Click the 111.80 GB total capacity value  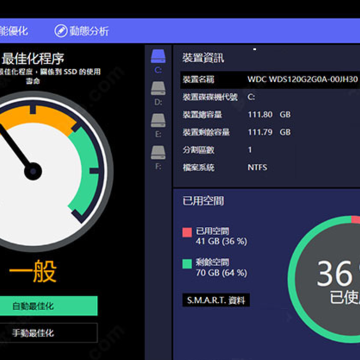coord(269,115)
